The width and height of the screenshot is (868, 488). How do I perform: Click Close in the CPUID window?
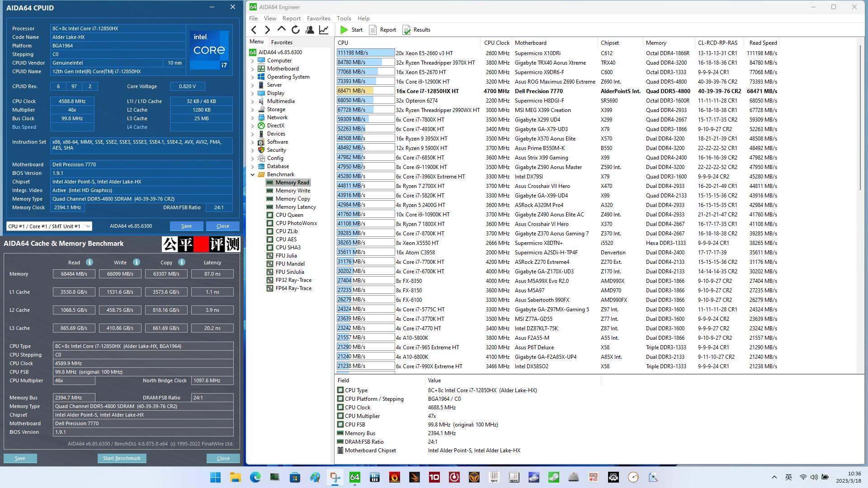tap(222, 226)
